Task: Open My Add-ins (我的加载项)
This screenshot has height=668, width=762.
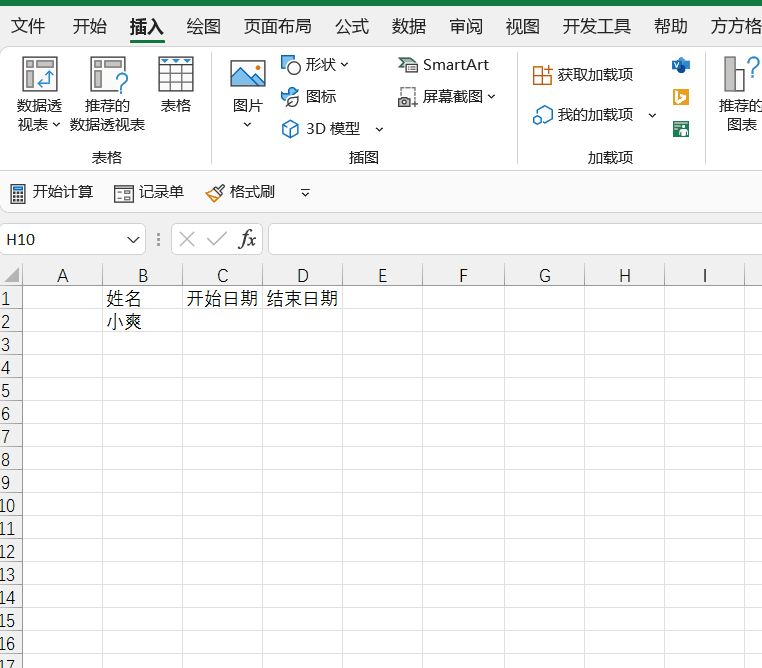Action: 583,115
